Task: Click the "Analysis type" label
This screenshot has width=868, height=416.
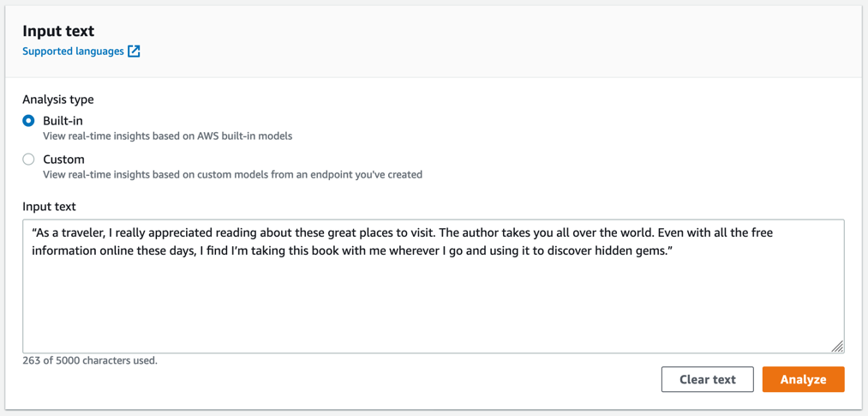Action: point(58,99)
